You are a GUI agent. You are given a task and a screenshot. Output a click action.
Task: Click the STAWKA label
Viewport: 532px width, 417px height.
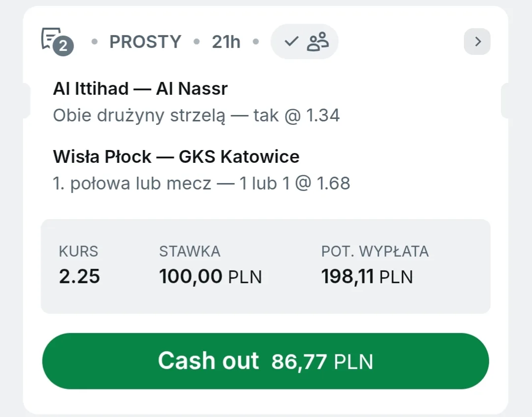pyautogui.click(x=190, y=252)
